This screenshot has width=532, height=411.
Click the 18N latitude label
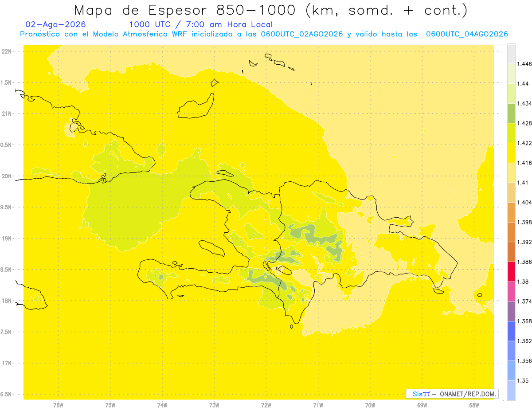click(x=7, y=301)
